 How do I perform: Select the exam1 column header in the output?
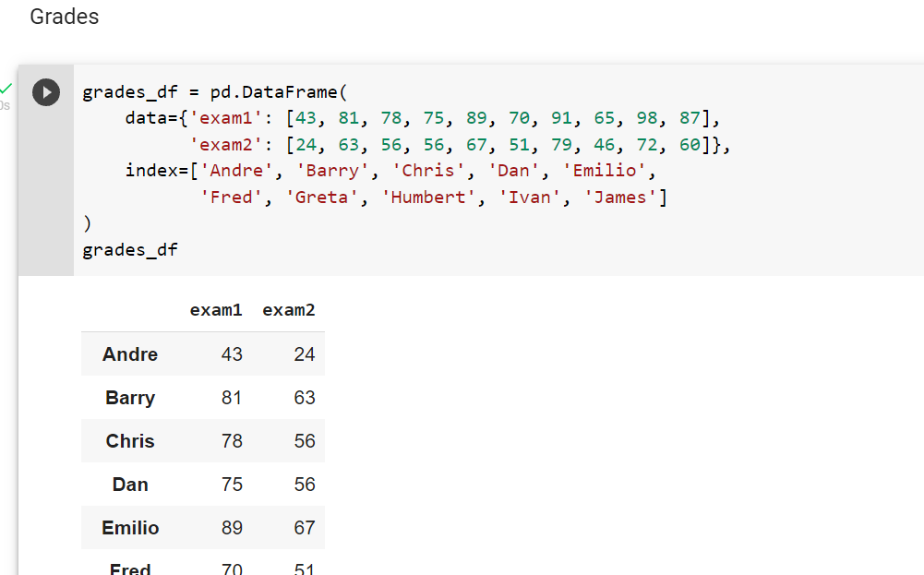(x=216, y=310)
